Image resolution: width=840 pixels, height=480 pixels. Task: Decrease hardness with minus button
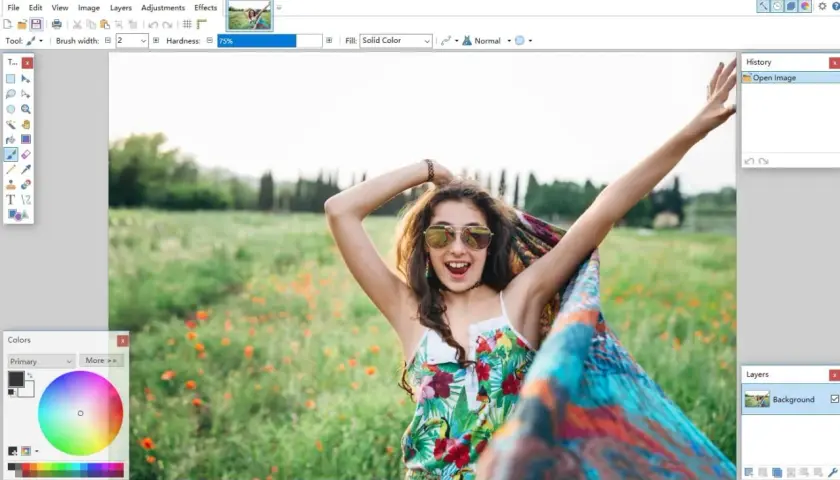(209, 41)
